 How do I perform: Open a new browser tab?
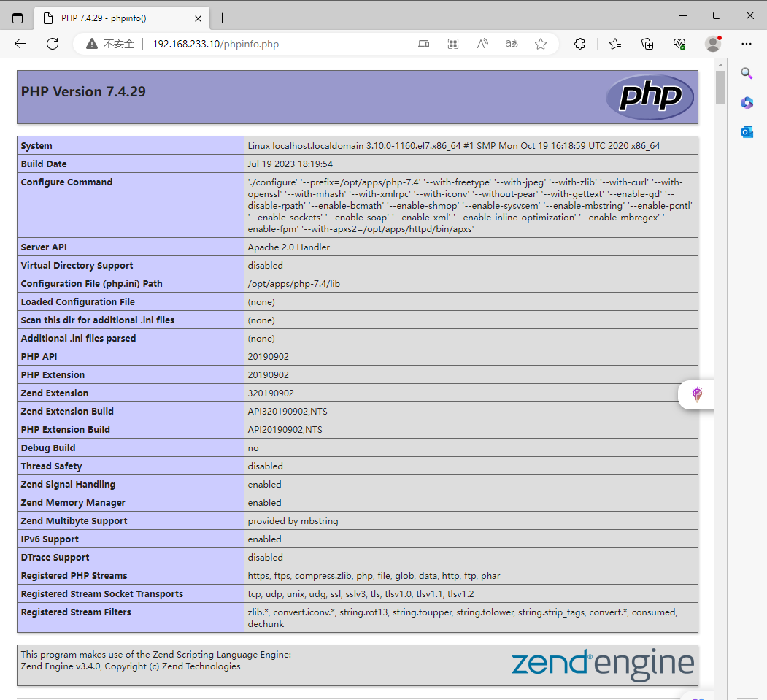(x=222, y=18)
